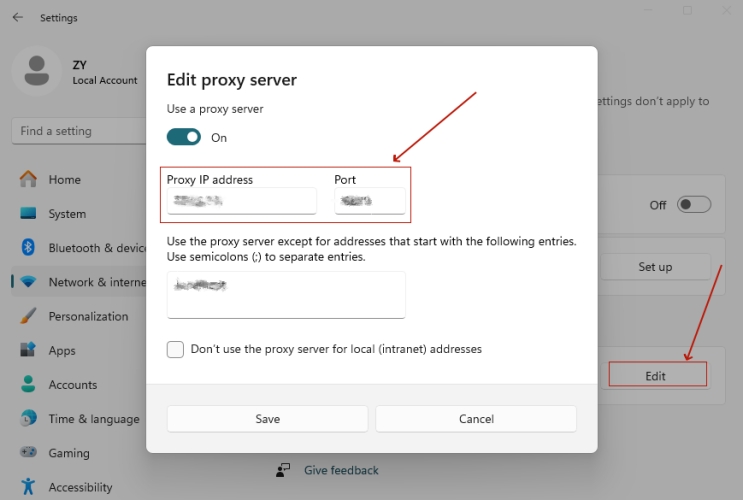The height and width of the screenshot is (500, 743).
Task: Select the Time & language globe icon
Action: click(28, 419)
